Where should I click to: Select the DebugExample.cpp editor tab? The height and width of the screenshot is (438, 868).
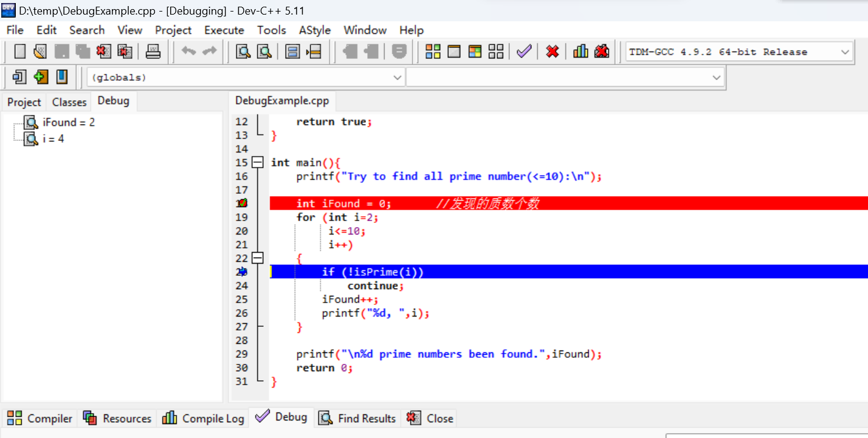[x=282, y=101]
